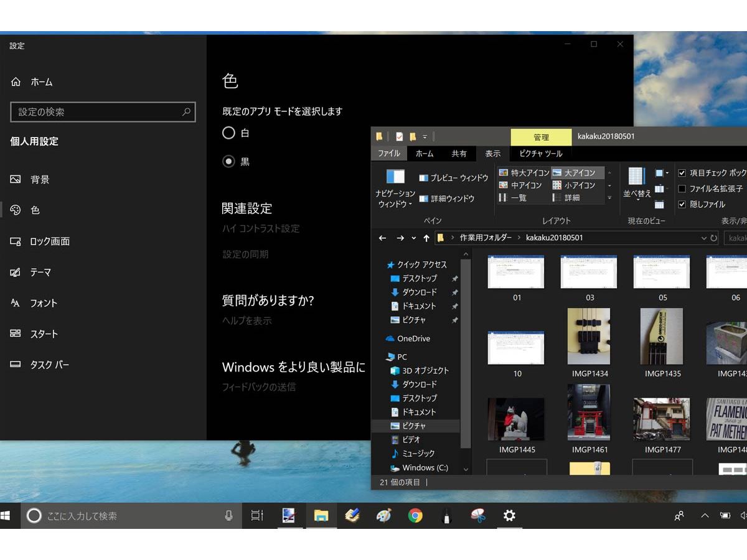Click the Windows Start button
Image resolution: width=747 pixels, height=560 pixels.
6,516
